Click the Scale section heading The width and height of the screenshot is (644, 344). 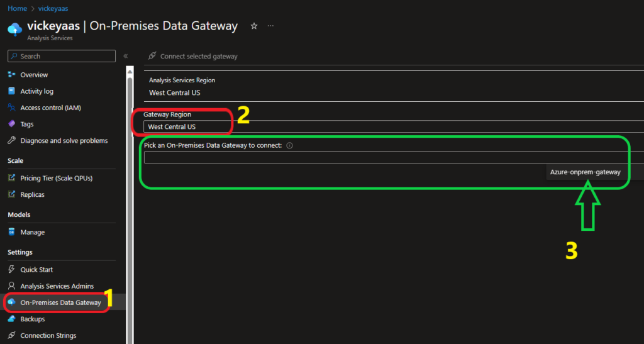click(15, 160)
